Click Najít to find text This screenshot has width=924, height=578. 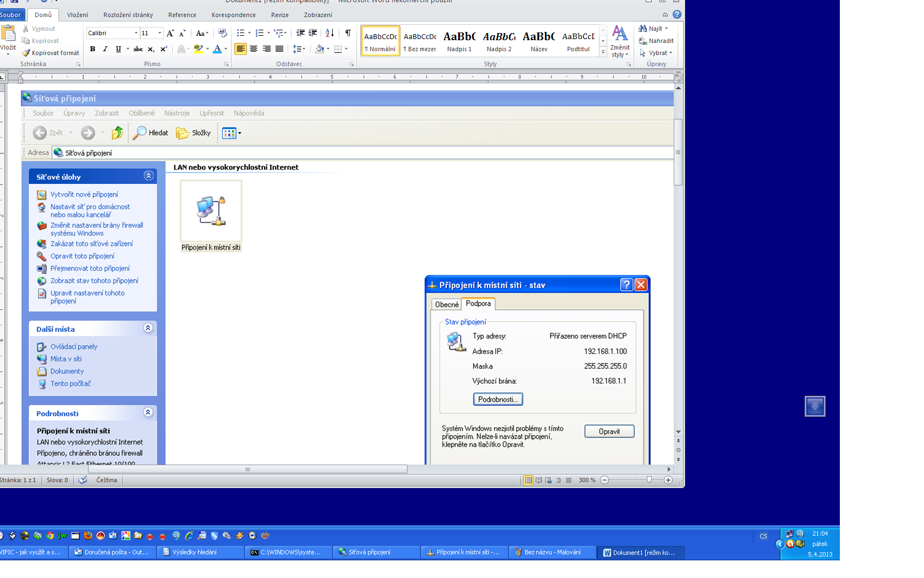click(x=653, y=29)
